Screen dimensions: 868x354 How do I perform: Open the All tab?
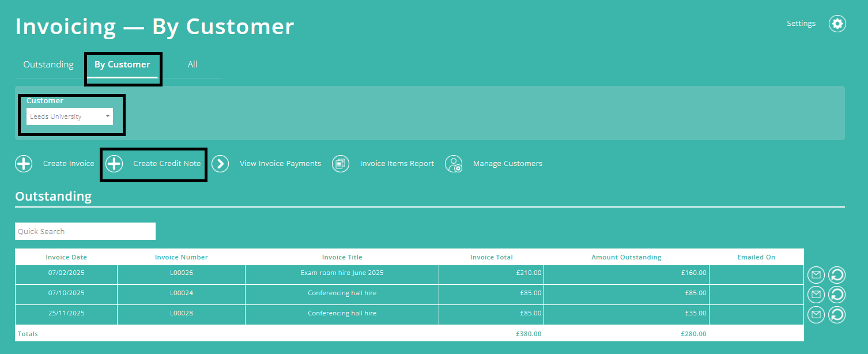click(192, 64)
